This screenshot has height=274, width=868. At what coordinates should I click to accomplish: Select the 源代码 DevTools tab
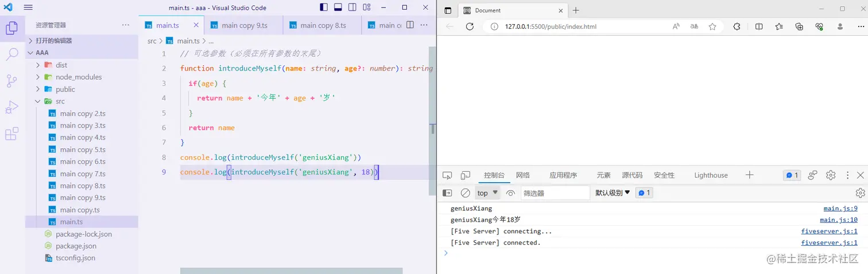pyautogui.click(x=632, y=175)
